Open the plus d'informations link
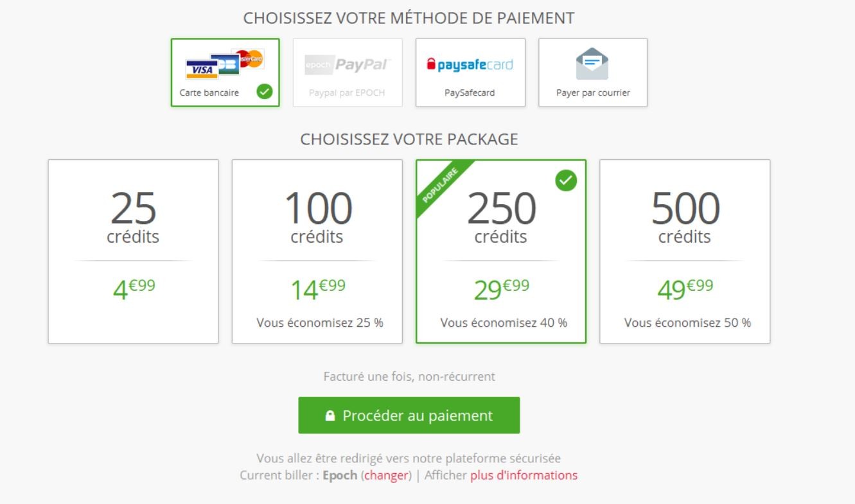Viewport: 855px width, 504px height. pos(524,475)
